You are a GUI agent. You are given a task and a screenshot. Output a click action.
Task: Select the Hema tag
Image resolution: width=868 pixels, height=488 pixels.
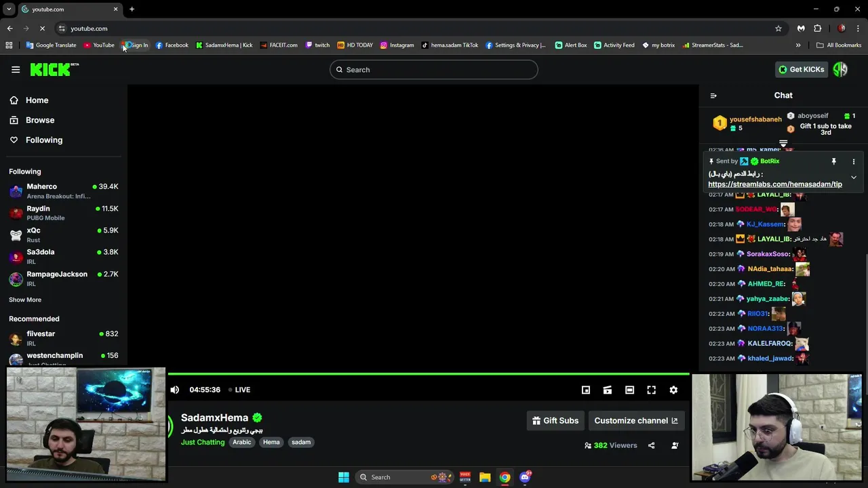271,442
